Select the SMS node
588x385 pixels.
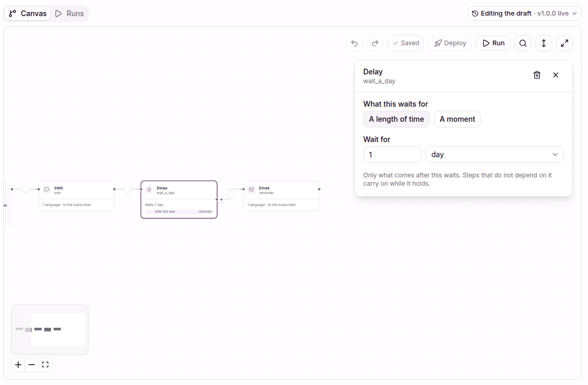point(76,196)
